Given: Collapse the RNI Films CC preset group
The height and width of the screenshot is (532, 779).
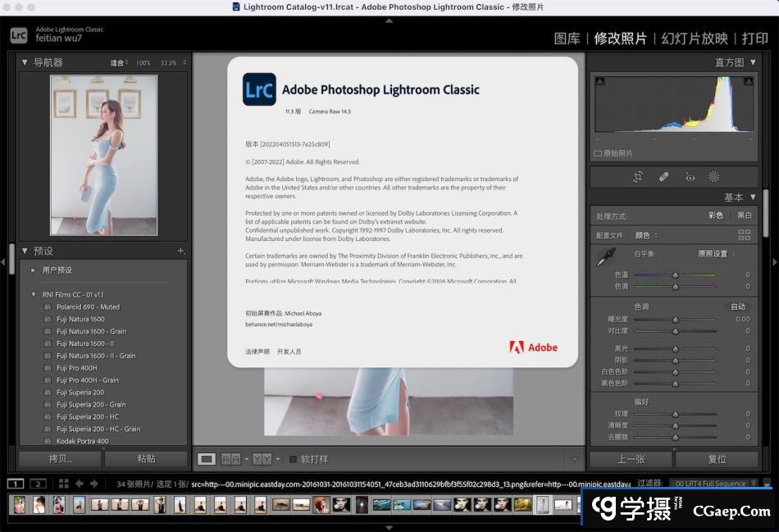Looking at the screenshot, I should pyautogui.click(x=34, y=294).
